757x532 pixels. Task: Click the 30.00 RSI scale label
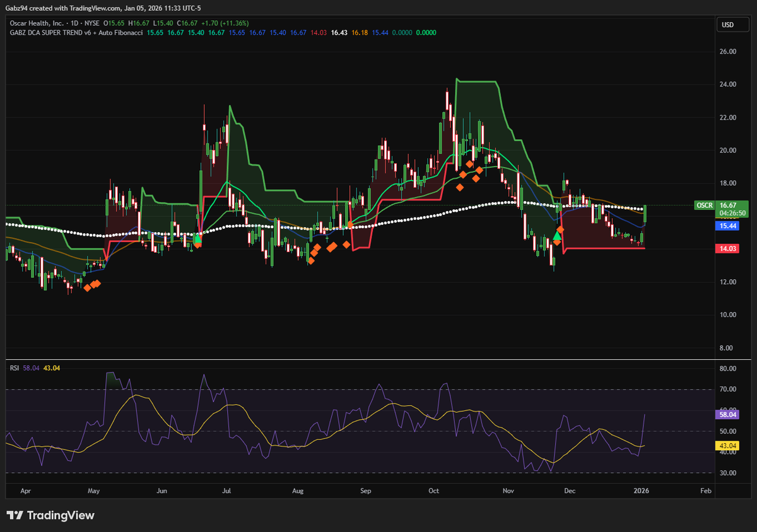tap(728, 473)
